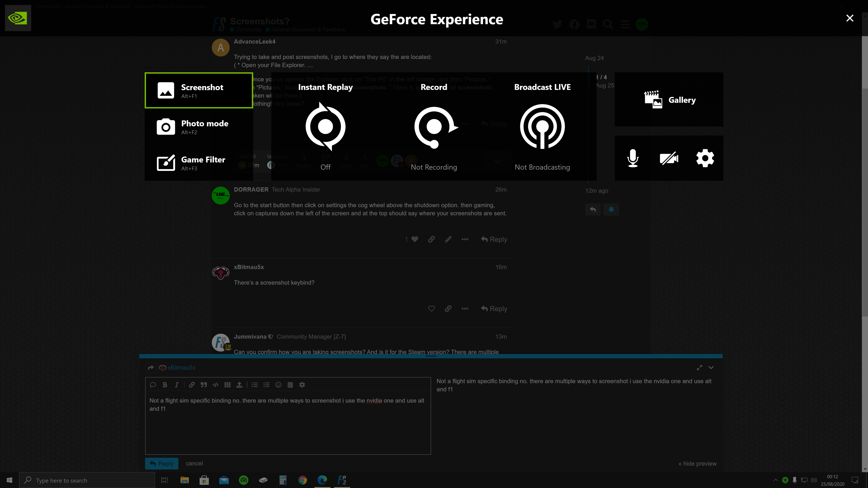Open DORRAGER's user profile name
The height and width of the screenshot is (488, 868).
[x=251, y=189]
